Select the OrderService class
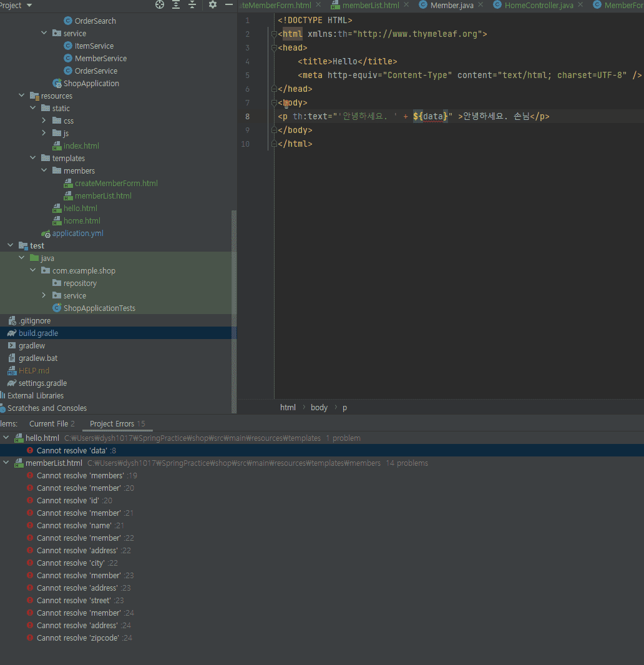This screenshot has height=665, width=644. click(x=96, y=71)
